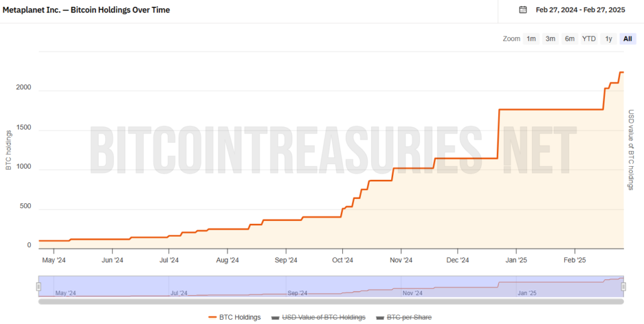The width and height of the screenshot is (644, 324).
Task: Click the USD Value legend marker icon
Action: (275, 318)
